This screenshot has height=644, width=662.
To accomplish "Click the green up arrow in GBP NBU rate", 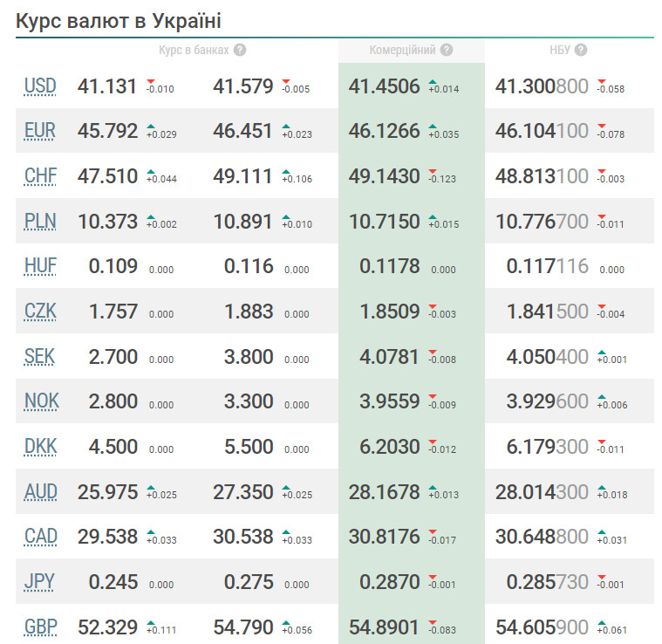I will tap(602, 622).
